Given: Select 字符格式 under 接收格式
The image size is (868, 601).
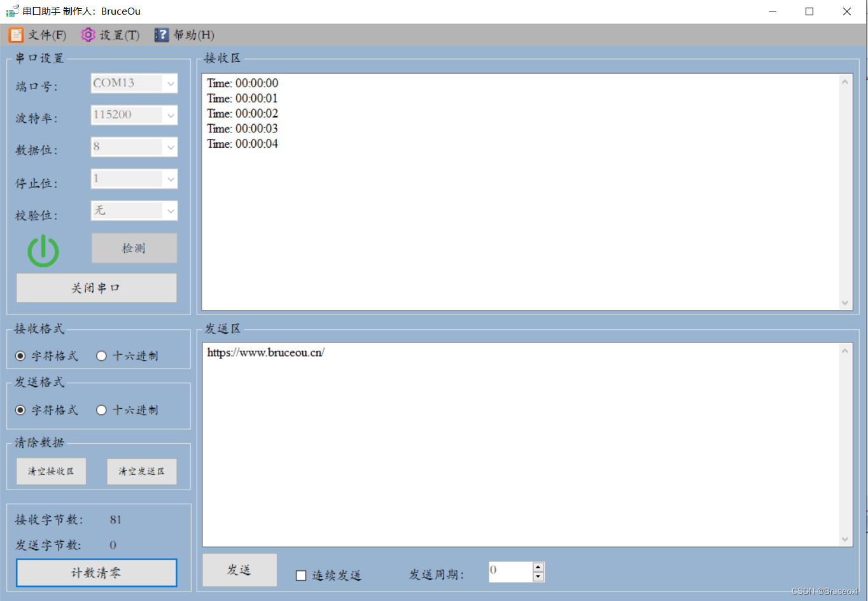Looking at the screenshot, I should click(46, 356).
